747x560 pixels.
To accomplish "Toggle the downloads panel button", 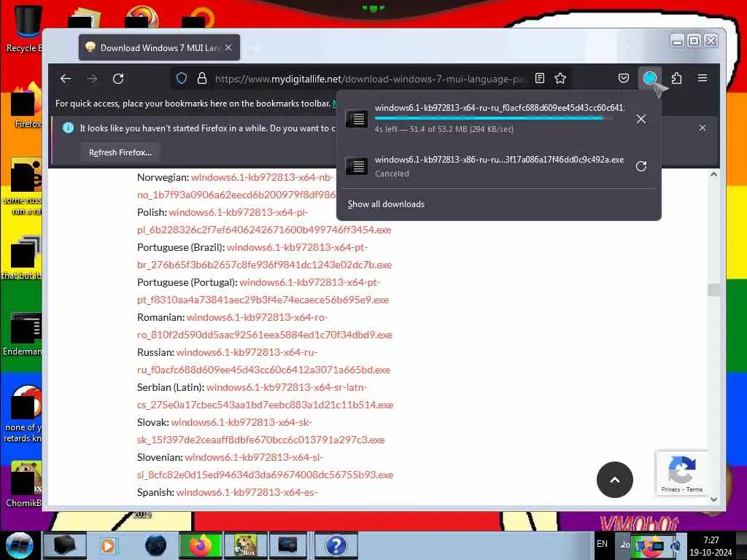I will [x=650, y=78].
